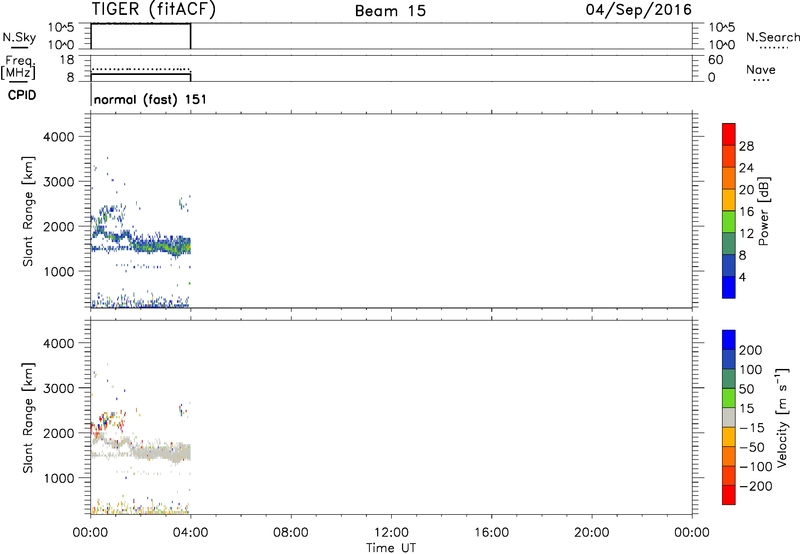Pick the bright blue Velocity segment above 200

(x=729, y=340)
